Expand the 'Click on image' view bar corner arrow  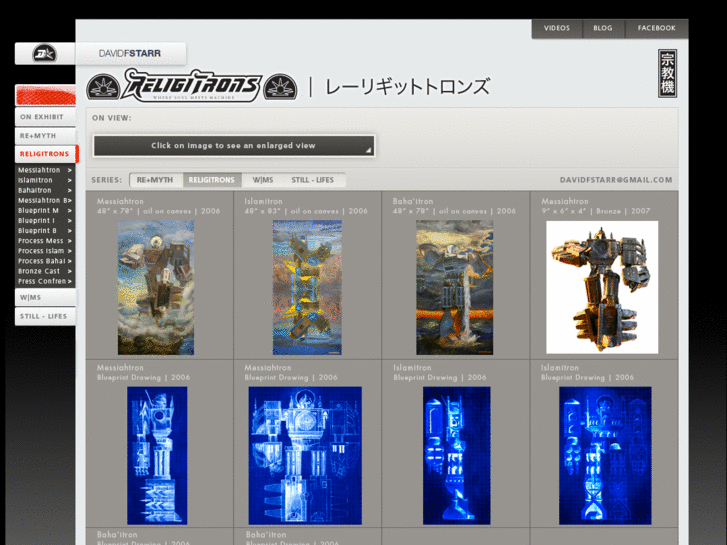point(368,151)
